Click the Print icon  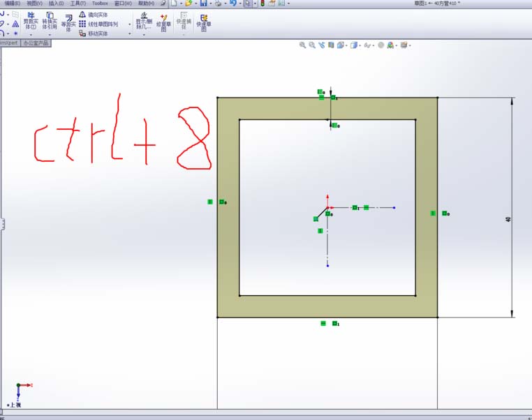coord(218,3)
